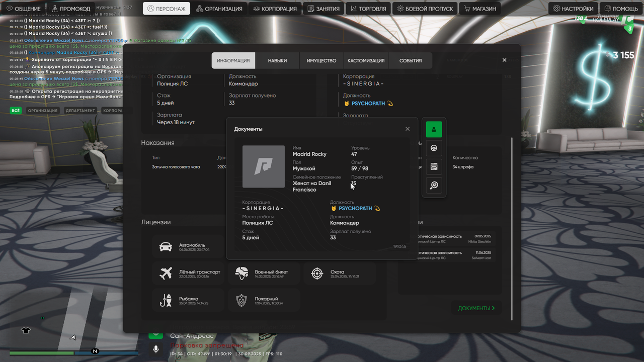Click the name Madrid Rocky in Documents

coord(309,154)
